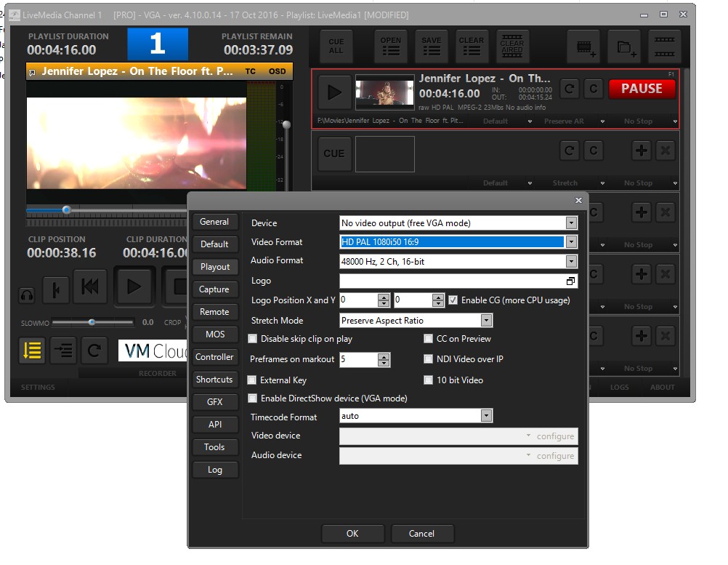Viewport: 728px width, 565px height.
Task: Open the Shortcuts settings tab
Action: tap(214, 380)
